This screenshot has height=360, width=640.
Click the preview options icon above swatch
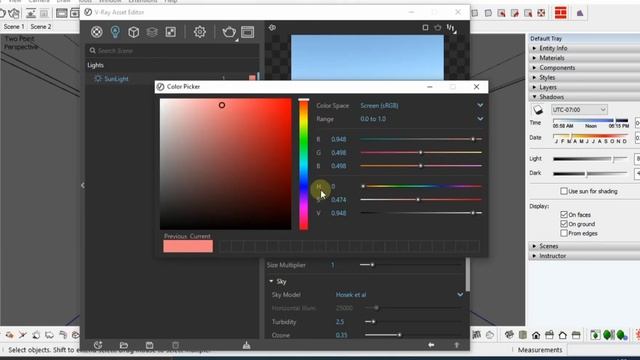pos(272,27)
